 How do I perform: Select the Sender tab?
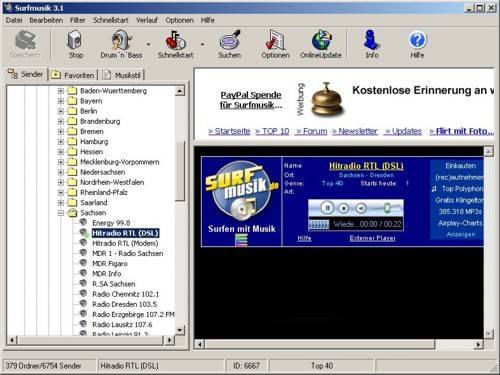pos(26,74)
